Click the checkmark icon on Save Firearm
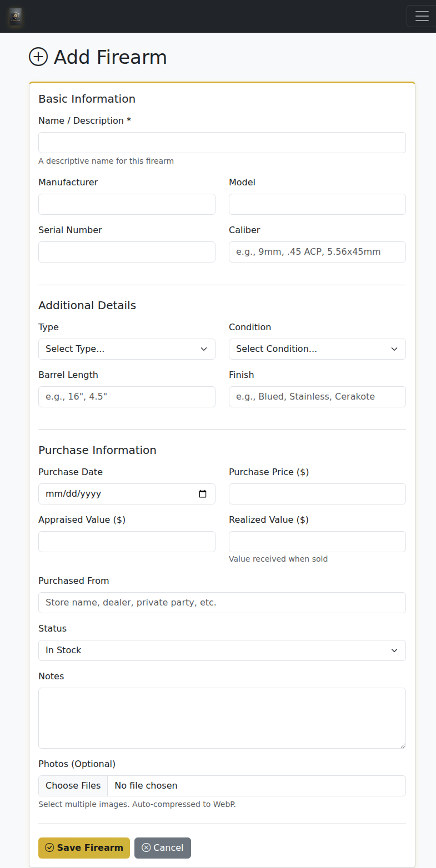The image size is (436, 868). (49, 847)
